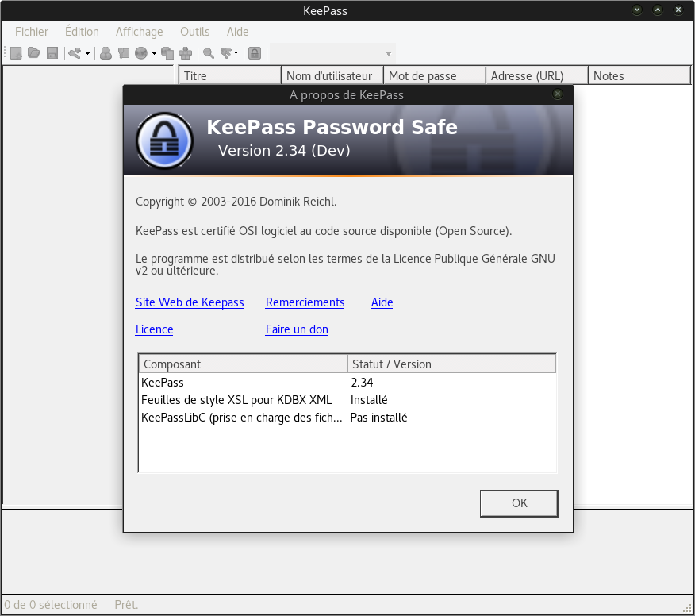The image size is (695, 616).
Task: Open the Site Web de Keepass link
Action: coord(190,302)
